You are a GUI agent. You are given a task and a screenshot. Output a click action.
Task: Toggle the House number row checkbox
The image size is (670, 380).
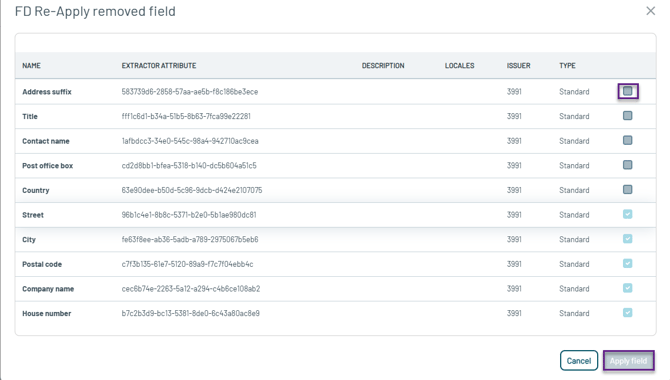pyautogui.click(x=627, y=313)
